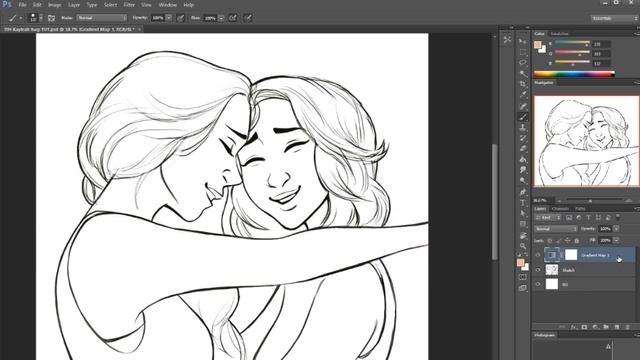This screenshot has width=640, height=360.
Task: Open the layer blend mode dropdown
Action: [556, 229]
